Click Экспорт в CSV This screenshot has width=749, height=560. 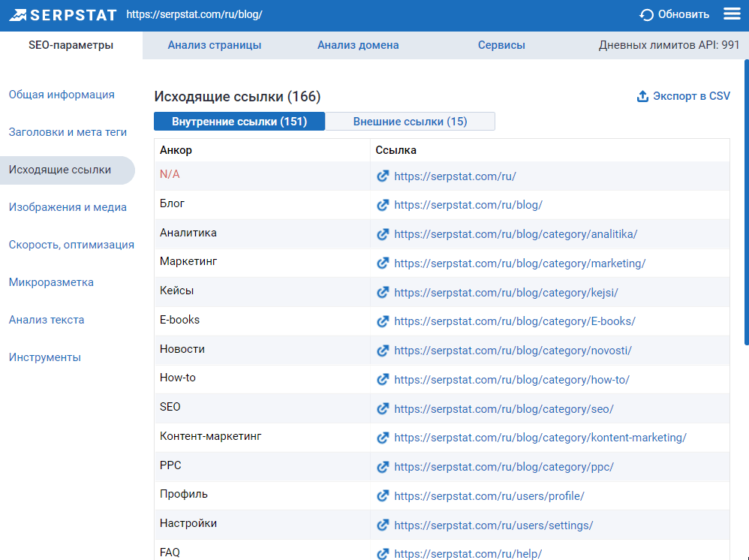point(684,96)
